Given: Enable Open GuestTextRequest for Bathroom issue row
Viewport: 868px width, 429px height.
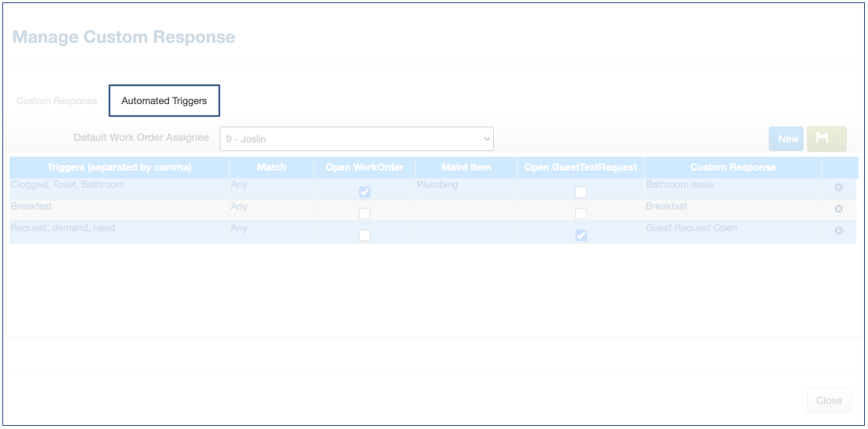Looking at the screenshot, I should 581,193.
